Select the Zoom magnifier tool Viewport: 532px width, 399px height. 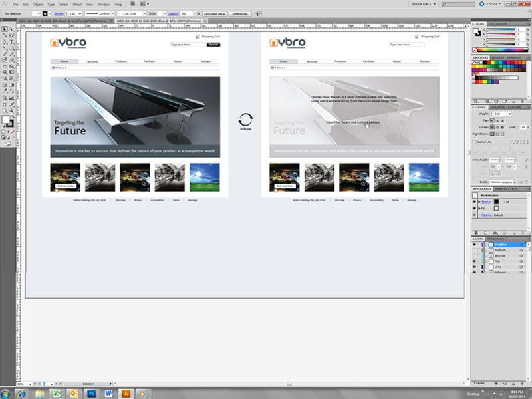pos(11,110)
